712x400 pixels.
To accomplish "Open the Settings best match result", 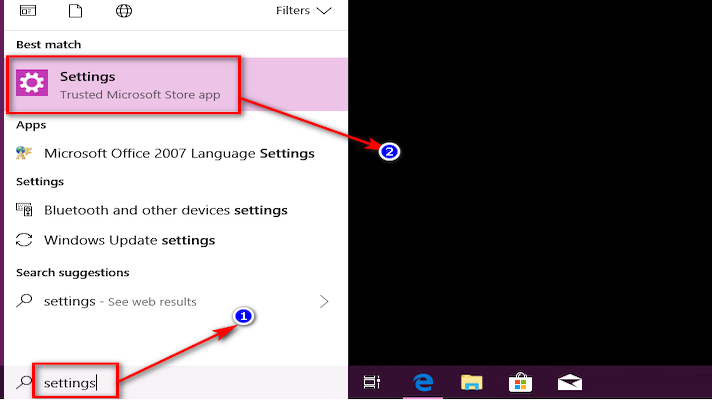I will pos(176,84).
